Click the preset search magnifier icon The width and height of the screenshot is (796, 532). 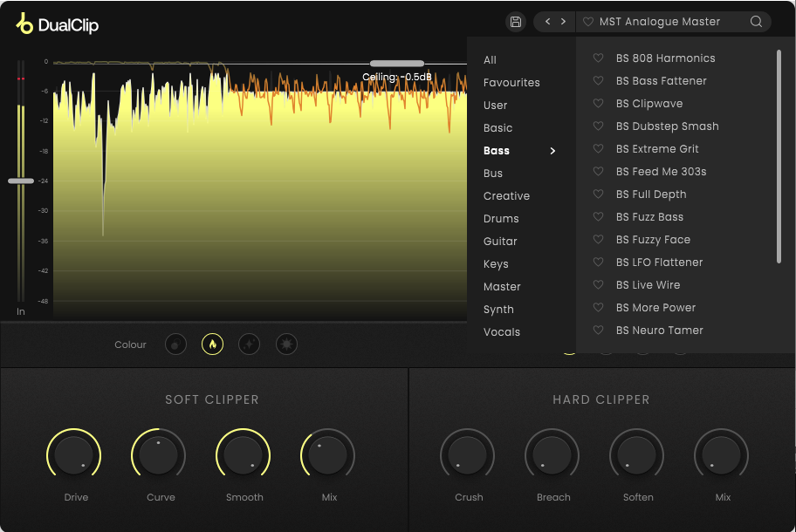756,22
